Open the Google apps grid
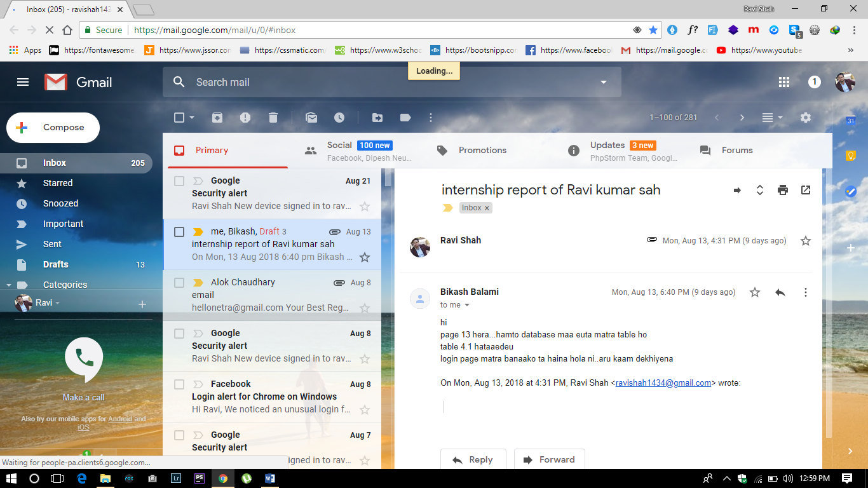 (784, 82)
